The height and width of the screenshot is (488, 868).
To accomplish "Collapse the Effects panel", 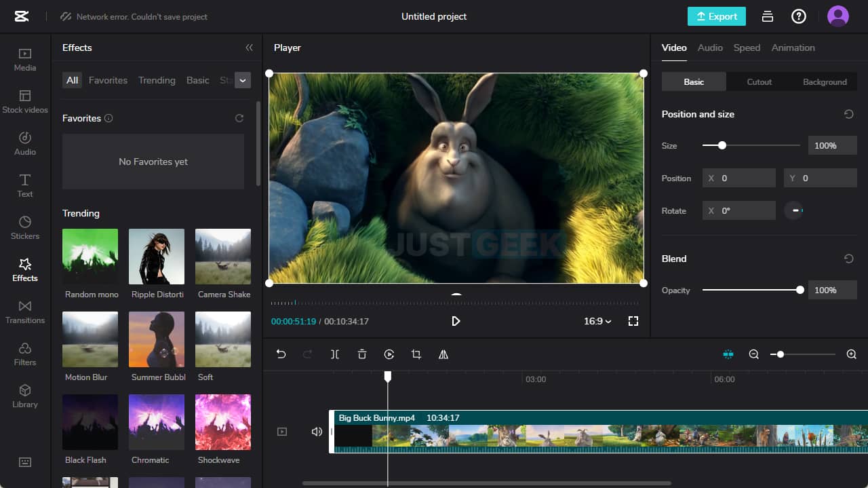I will point(249,48).
